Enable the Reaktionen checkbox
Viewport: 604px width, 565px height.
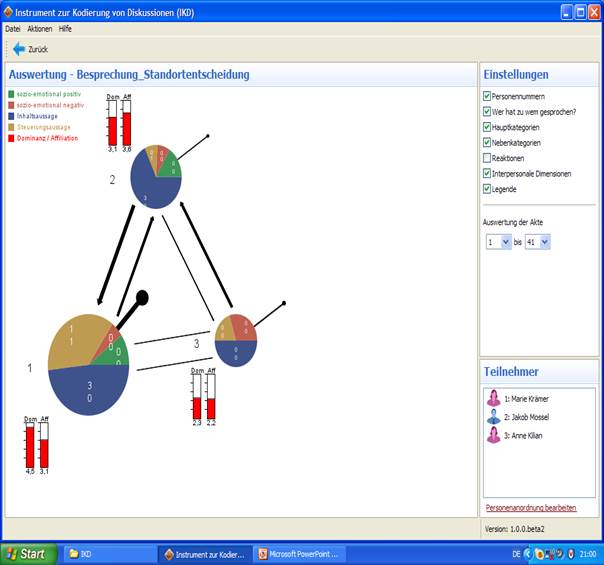click(487, 158)
